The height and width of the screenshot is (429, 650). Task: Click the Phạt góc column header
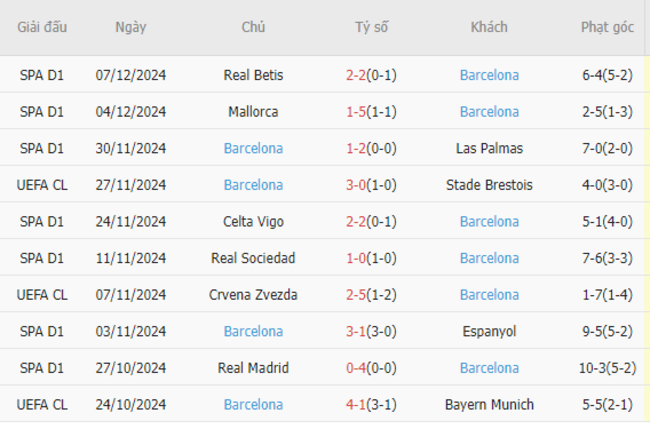click(x=607, y=27)
